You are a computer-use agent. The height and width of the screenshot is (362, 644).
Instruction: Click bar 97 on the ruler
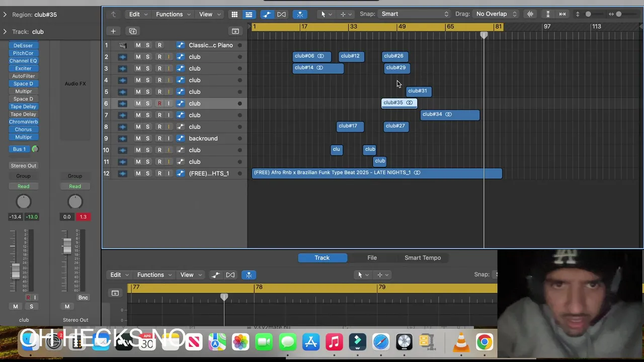pos(547,27)
